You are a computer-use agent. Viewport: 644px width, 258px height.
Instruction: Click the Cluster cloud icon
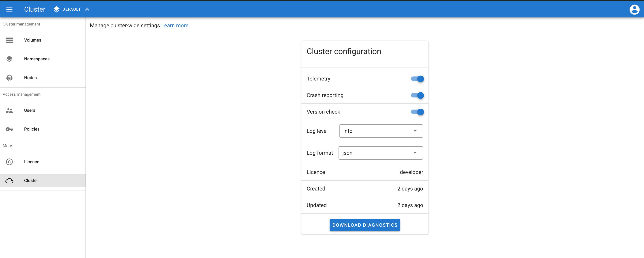pos(9,180)
